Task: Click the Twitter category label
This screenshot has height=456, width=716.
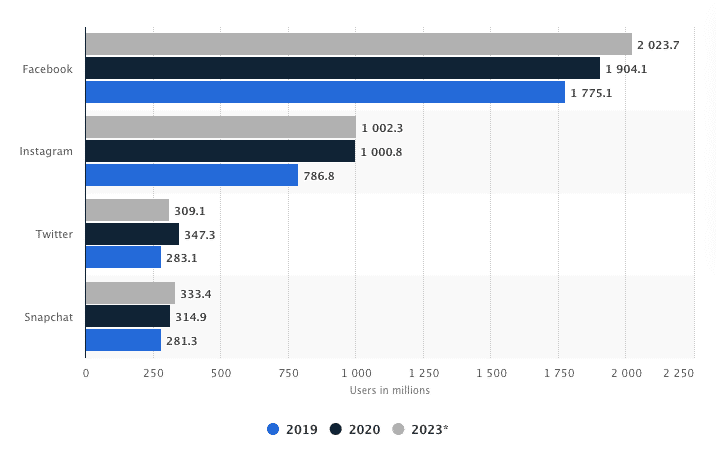Action: pyautogui.click(x=54, y=234)
